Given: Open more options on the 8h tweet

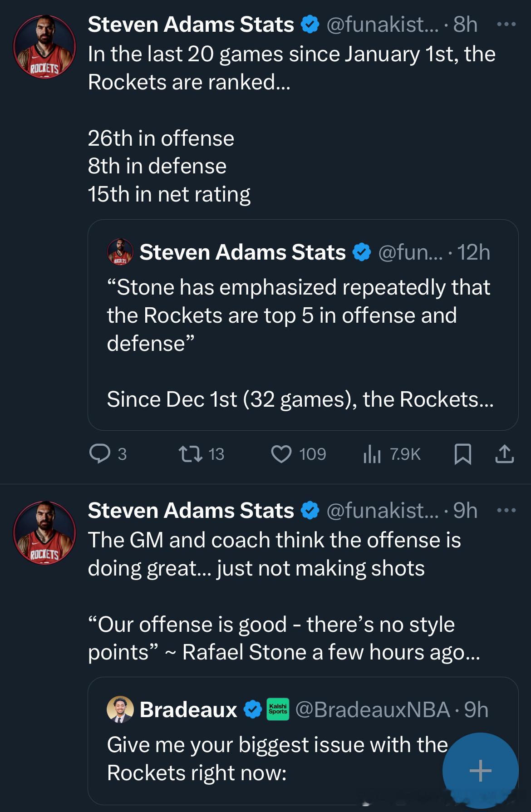Looking at the screenshot, I should 506,25.
